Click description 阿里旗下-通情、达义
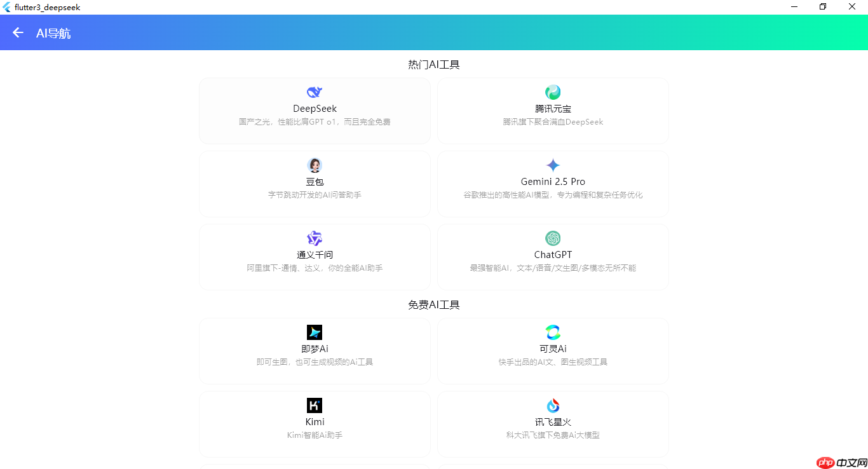Screen dimensions: 868x469 315,268
